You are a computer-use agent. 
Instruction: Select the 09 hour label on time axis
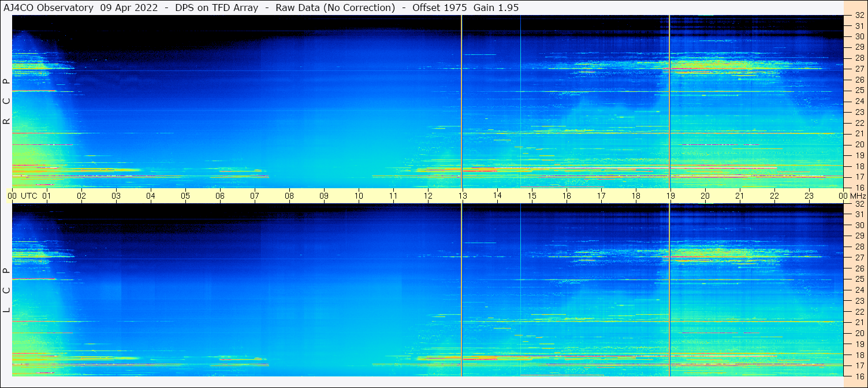pyautogui.click(x=324, y=196)
